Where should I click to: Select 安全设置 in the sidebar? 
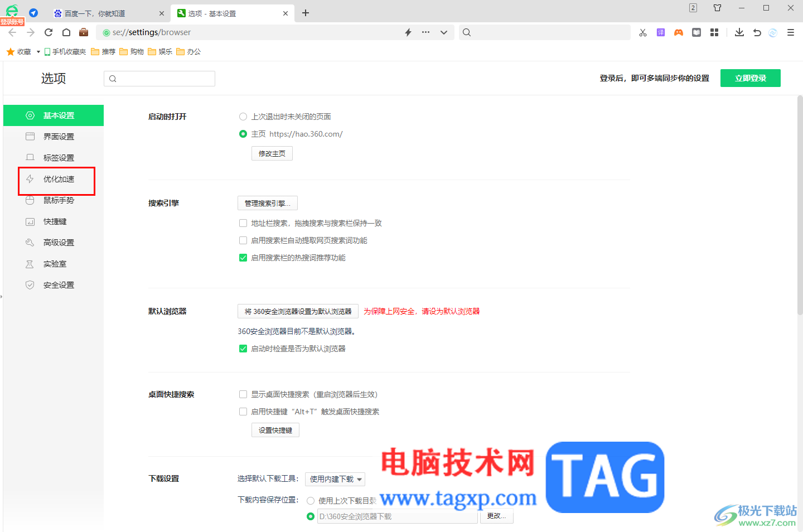click(x=54, y=285)
